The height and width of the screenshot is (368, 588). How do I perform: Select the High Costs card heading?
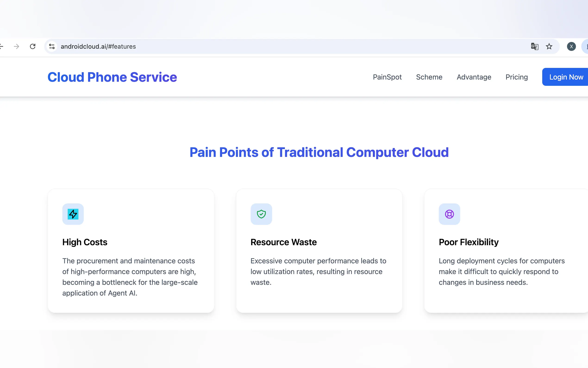(85, 242)
